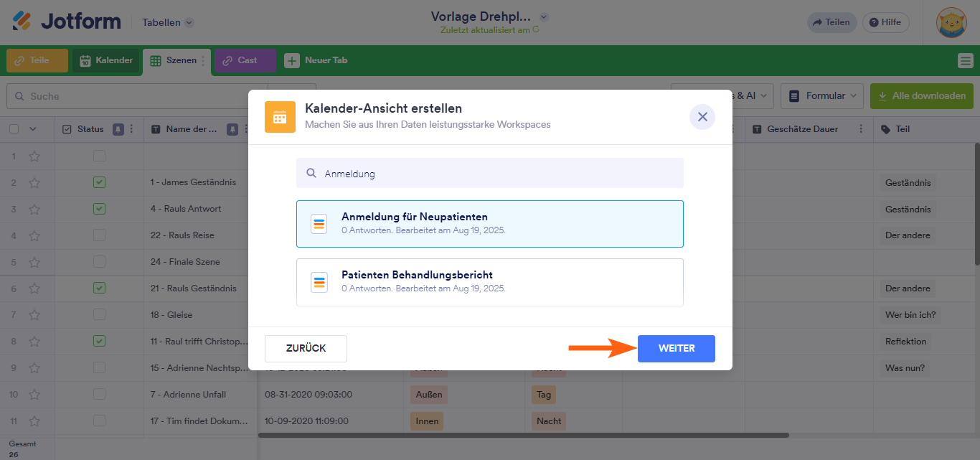Toggle Status checkbox for James Geständnis row
The height and width of the screenshot is (460, 980).
coord(99,182)
